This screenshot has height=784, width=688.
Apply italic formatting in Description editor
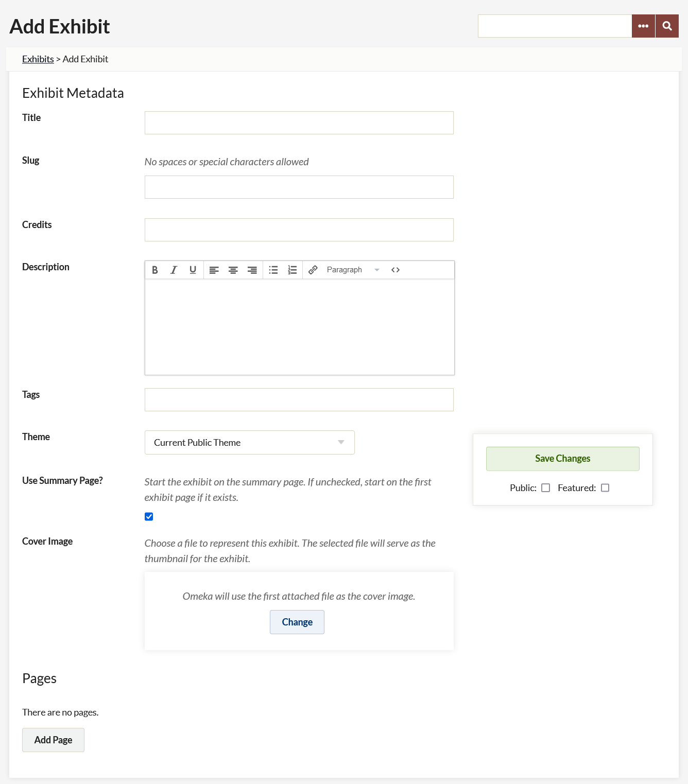pyautogui.click(x=174, y=270)
